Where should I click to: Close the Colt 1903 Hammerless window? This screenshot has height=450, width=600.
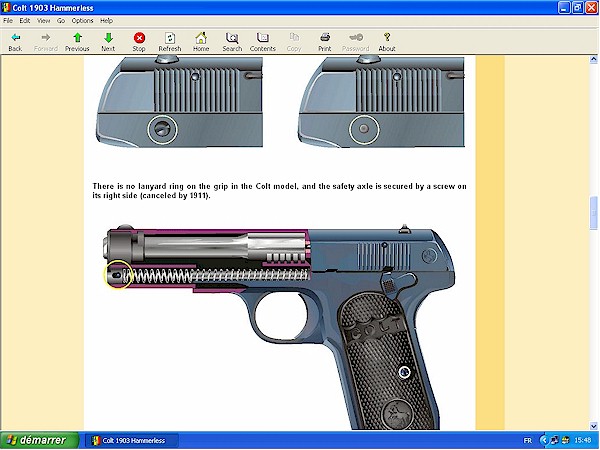pyautogui.click(x=591, y=7)
